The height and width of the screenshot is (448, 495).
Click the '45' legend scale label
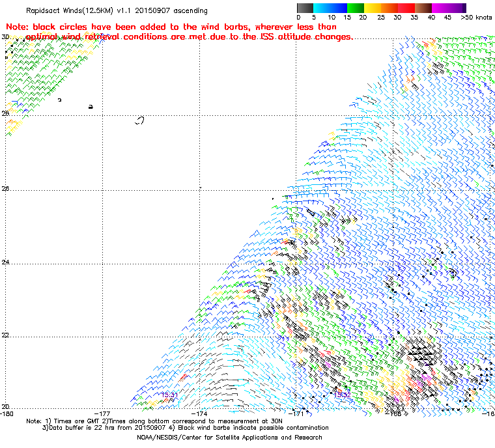point(447,18)
